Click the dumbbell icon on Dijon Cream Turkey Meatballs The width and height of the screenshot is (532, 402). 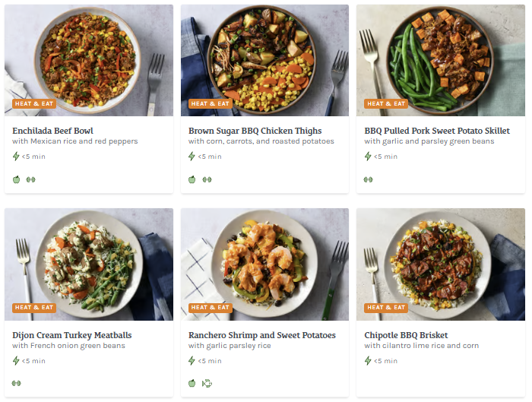pyautogui.click(x=16, y=383)
